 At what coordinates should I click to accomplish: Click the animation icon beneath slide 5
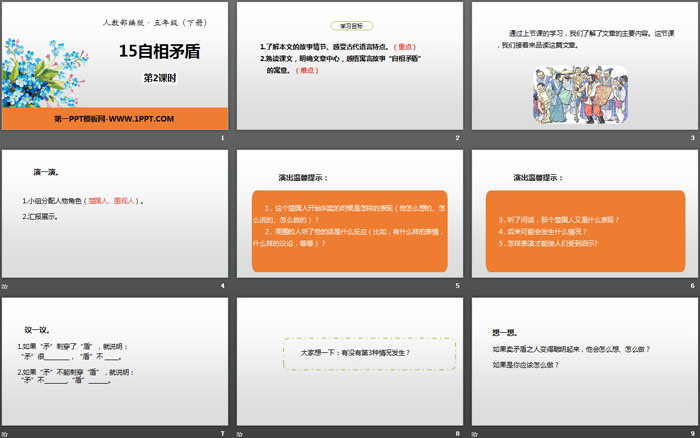[240, 286]
